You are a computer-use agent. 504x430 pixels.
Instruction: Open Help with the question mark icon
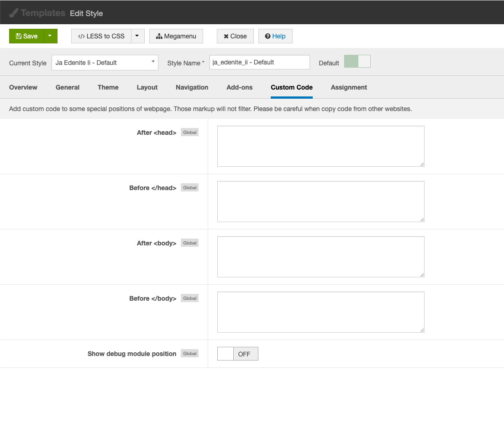point(275,36)
